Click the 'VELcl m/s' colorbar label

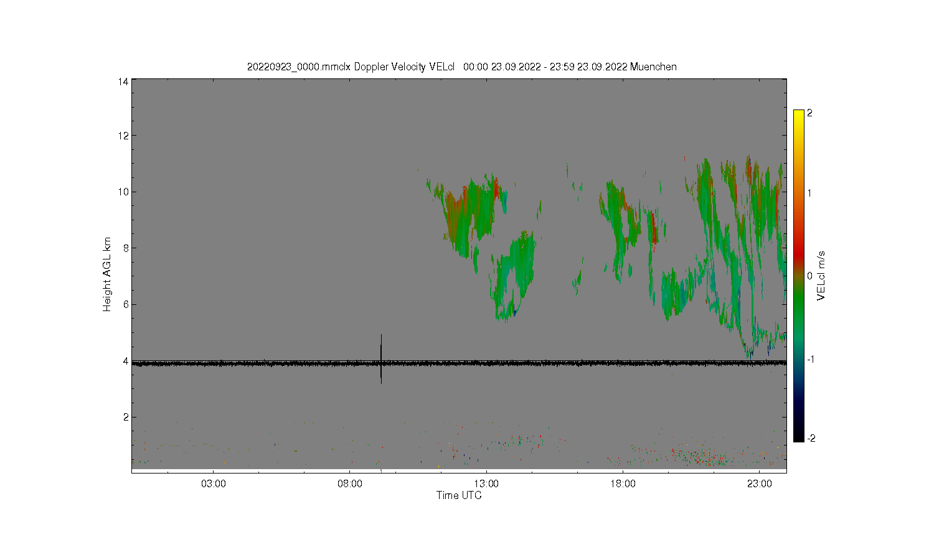[x=821, y=276]
